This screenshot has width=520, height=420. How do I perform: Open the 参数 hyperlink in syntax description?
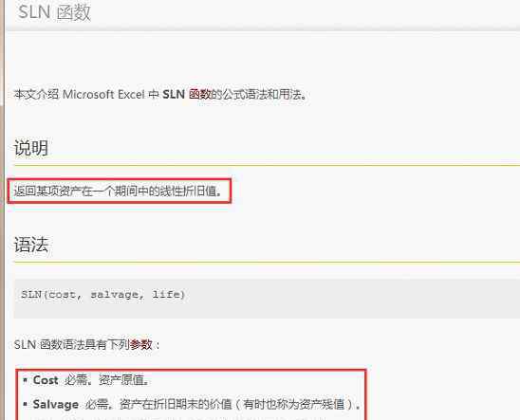(x=141, y=345)
